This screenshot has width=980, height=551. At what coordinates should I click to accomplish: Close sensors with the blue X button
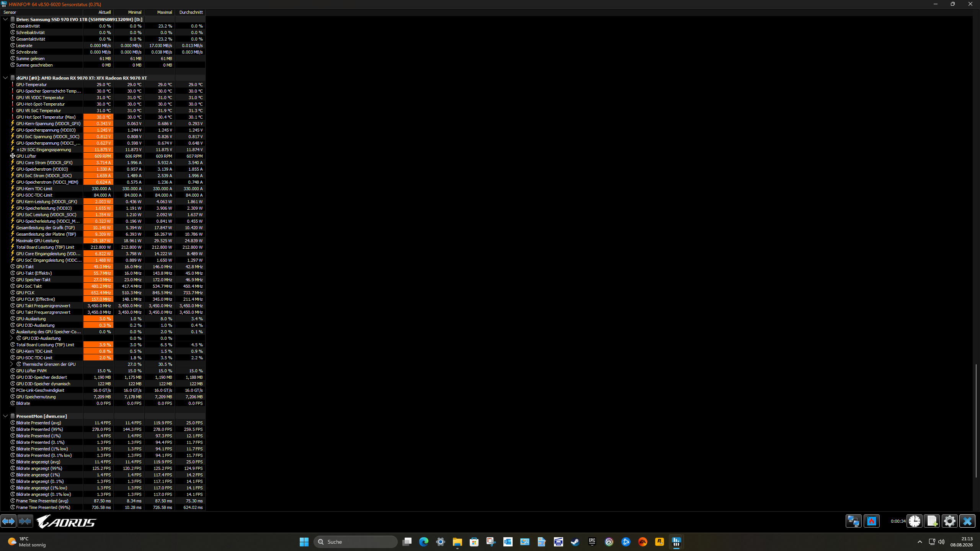967,521
